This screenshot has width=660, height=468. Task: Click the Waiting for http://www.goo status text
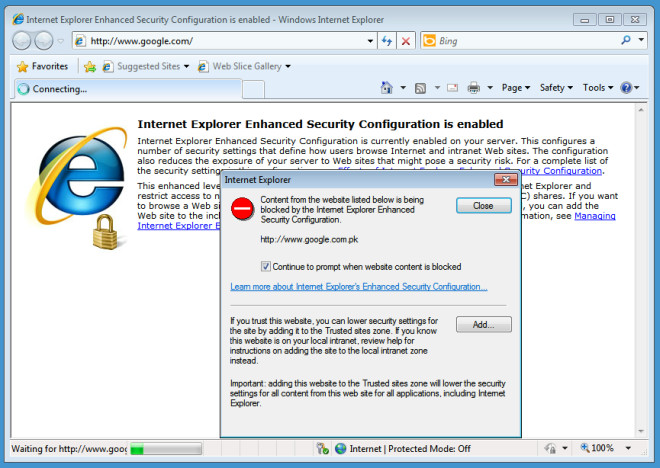tap(69, 449)
